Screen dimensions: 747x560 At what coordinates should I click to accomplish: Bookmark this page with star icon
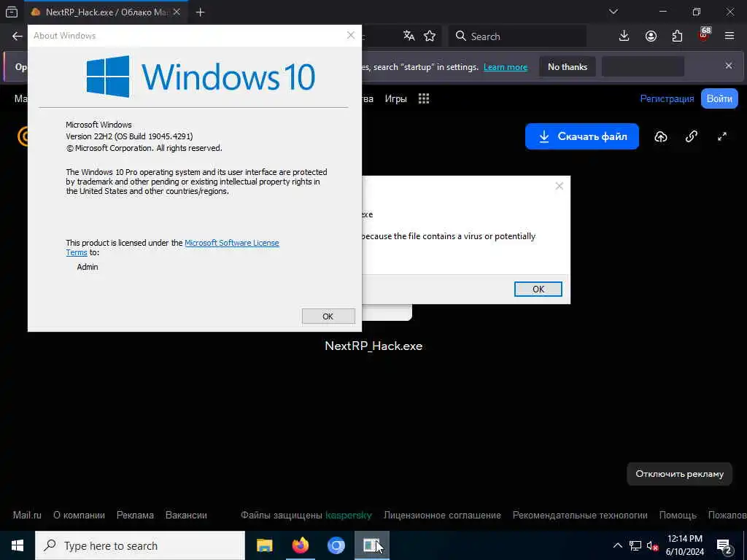tap(430, 36)
